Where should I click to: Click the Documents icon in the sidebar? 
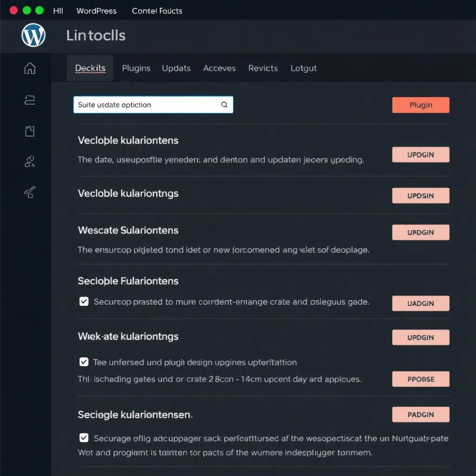[29, 131]
